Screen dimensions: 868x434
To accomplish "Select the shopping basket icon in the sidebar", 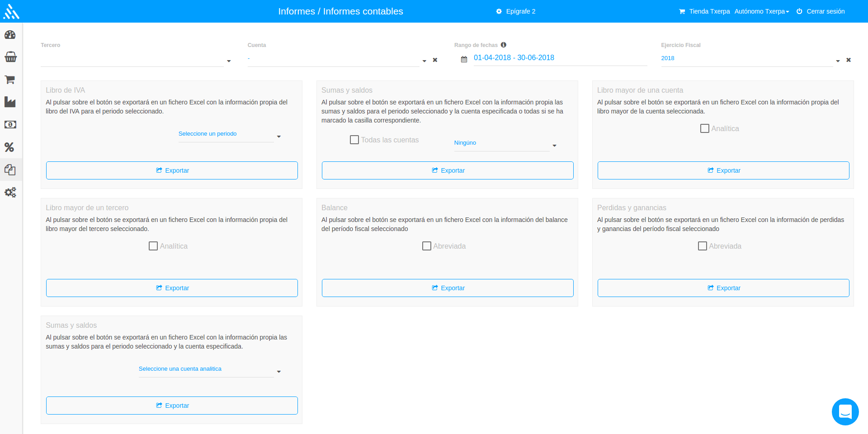I will click(10, 57).
